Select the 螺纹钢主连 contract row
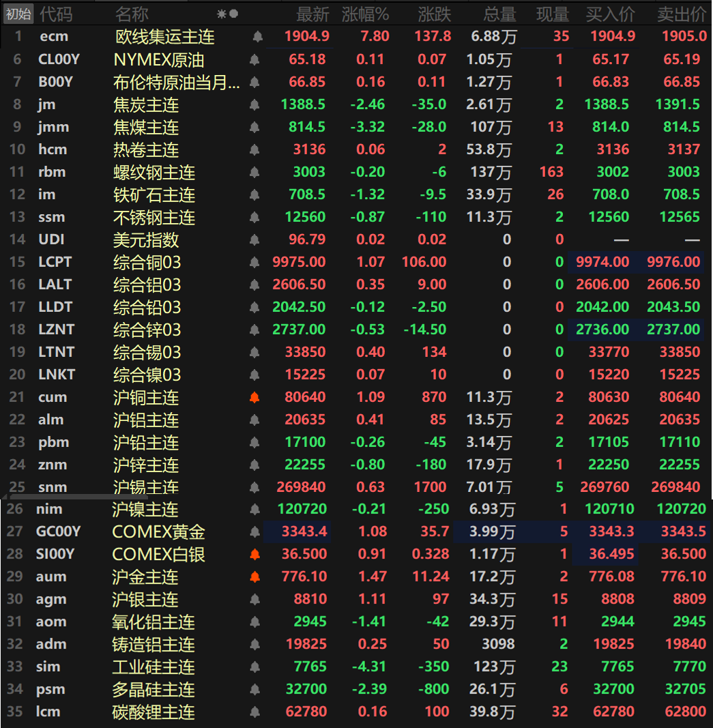 pyautogui.click(x=154, y=173)
